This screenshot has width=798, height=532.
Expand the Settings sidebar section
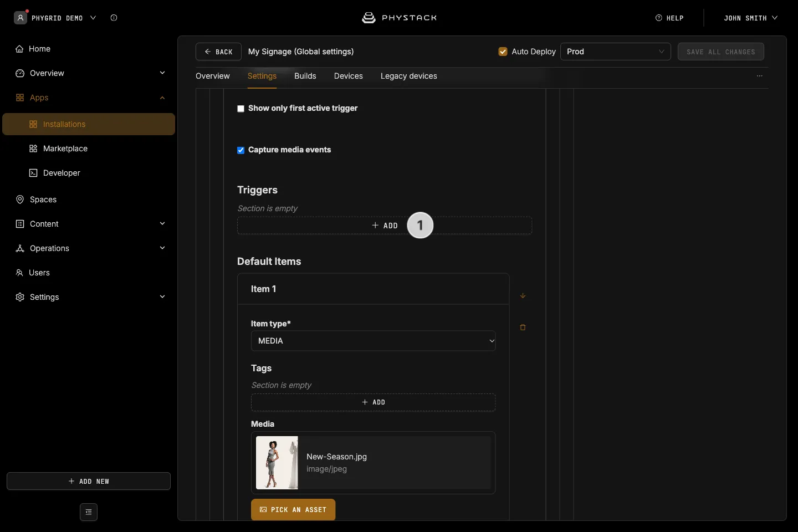click(x=162, y=297)
